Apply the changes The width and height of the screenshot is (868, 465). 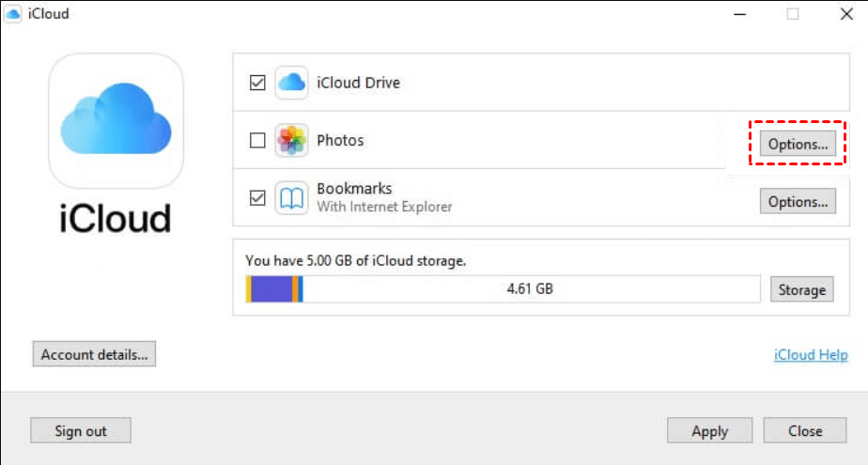(709, 431)
